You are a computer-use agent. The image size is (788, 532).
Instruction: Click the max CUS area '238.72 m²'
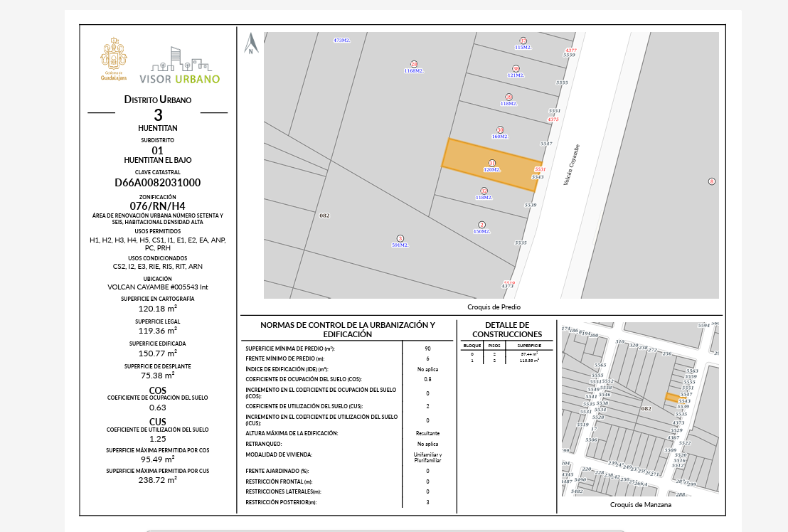point(158,480)
